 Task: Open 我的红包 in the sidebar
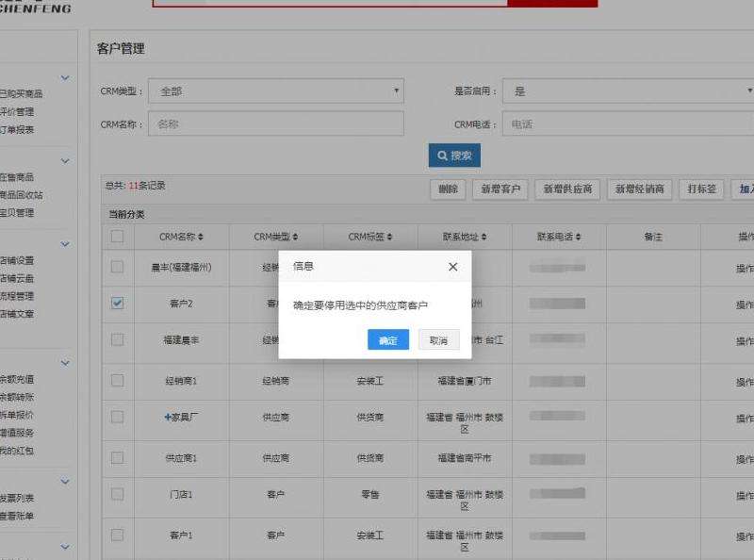point(17,451)
